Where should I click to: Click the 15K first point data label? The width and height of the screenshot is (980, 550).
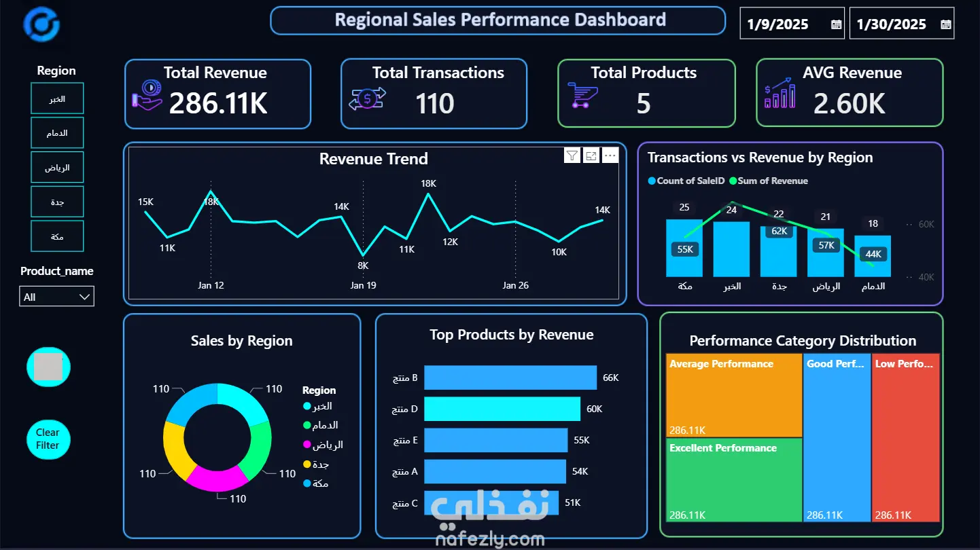coord(145,202)
